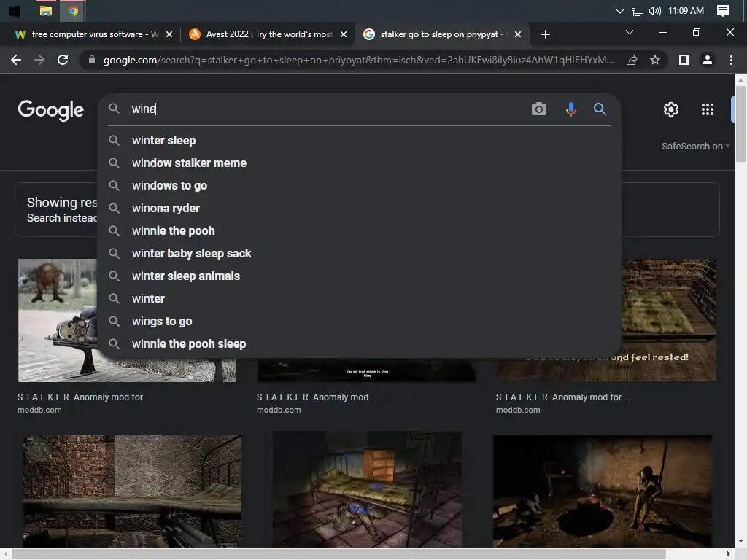747x560 pixels.
Task: Bookmark this page with star icon
Action: pyautogui.click(x=655, y=60)
